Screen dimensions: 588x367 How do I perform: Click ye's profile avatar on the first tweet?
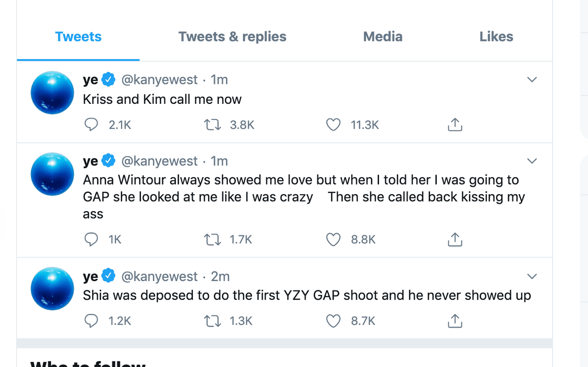click(x=52, y=92)
